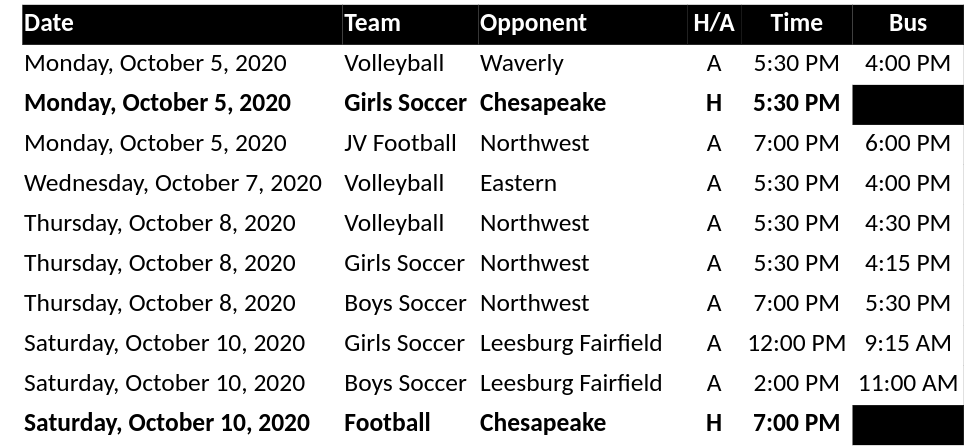964x447 pixels.
Task: Click the blacked-out bus cell for Girls Soccer vs Chesapeake
Action: point(907,104)
